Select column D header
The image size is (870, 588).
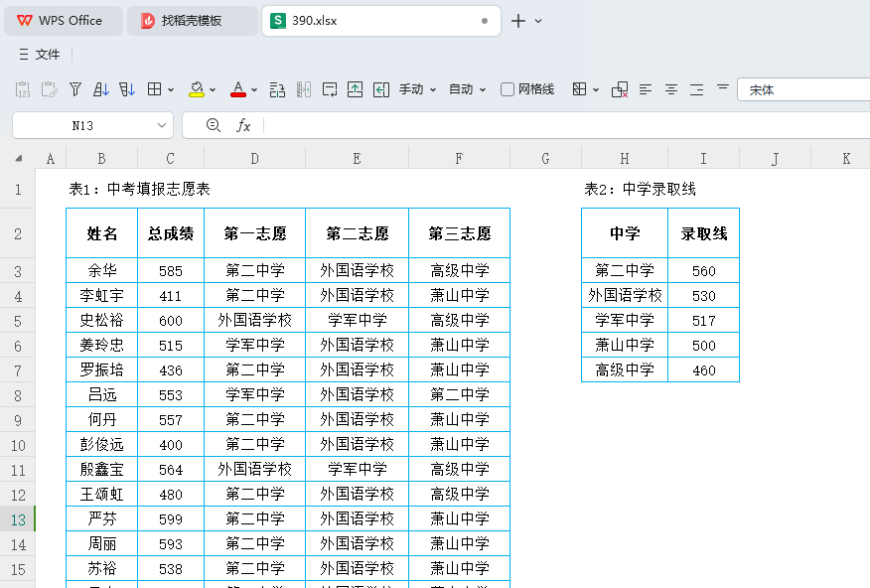[x=254, y=159]
